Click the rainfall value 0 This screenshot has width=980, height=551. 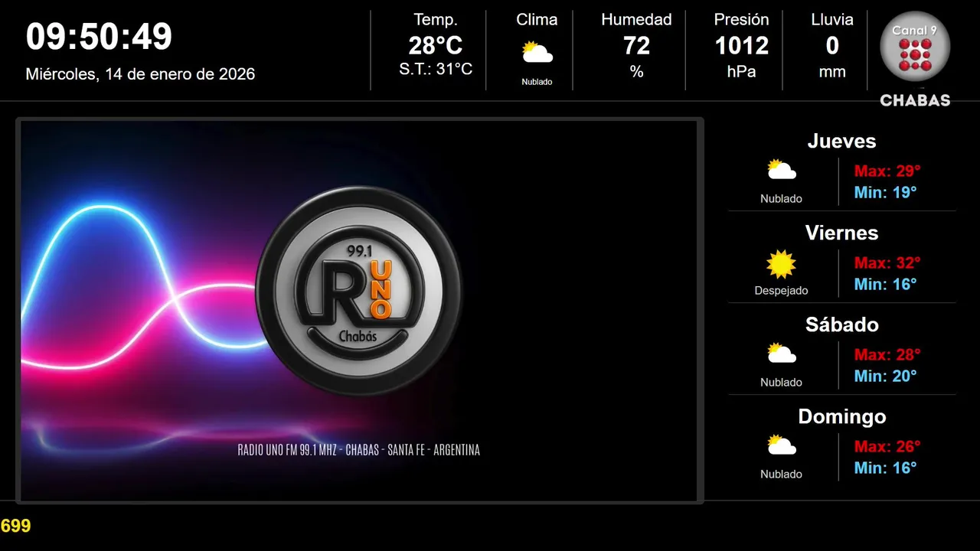click(x=832, y=46)
